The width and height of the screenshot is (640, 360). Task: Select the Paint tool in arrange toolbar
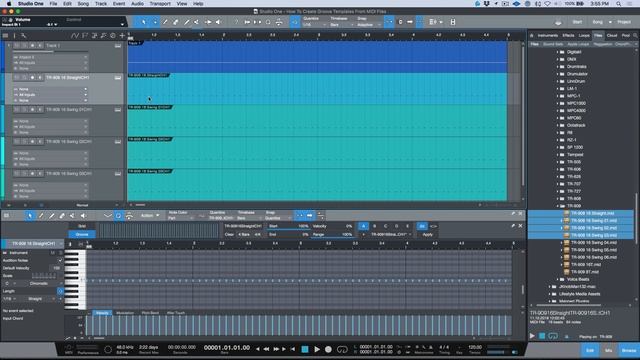tap(187, 22)
